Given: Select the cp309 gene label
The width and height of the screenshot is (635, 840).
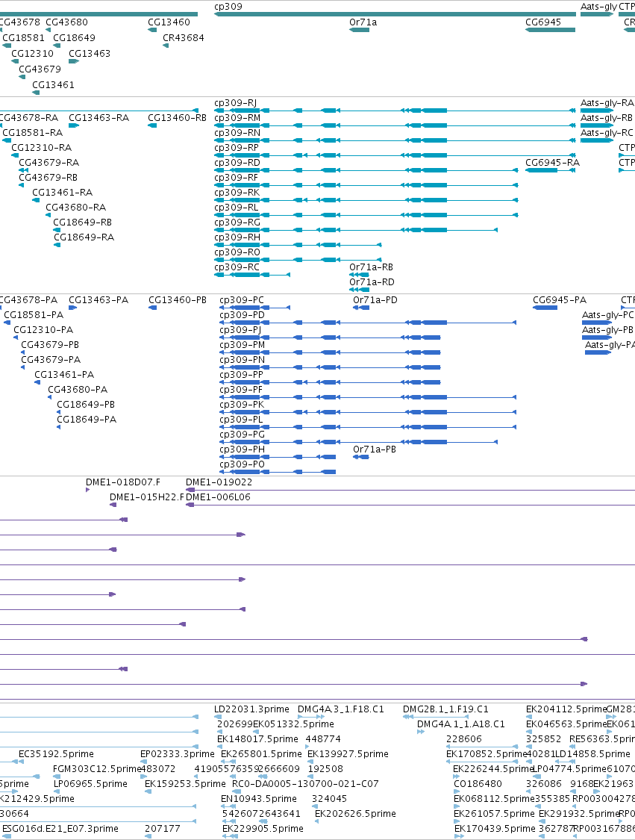Looking at the screenshot, I should pyautogui.click(x=228, y=7).
